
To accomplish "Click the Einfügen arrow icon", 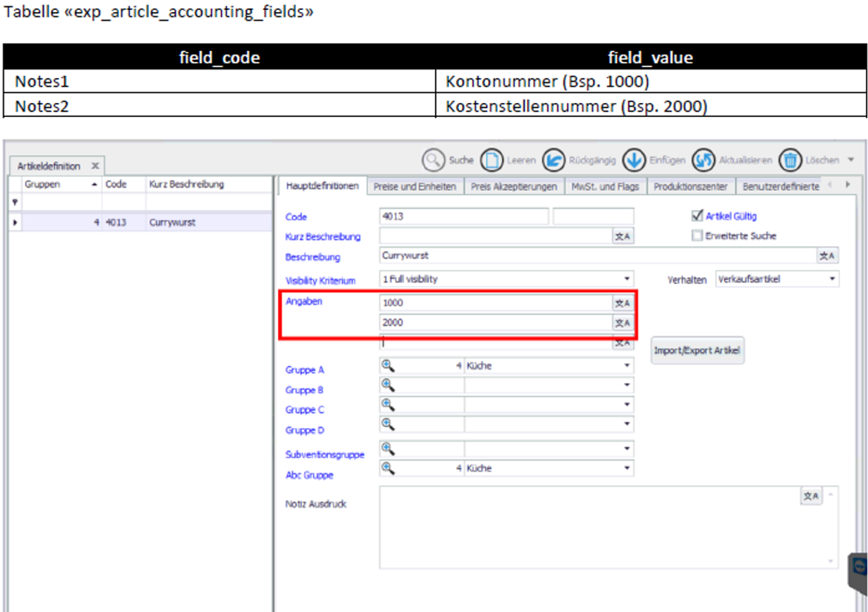I will (x=634, y=161).
